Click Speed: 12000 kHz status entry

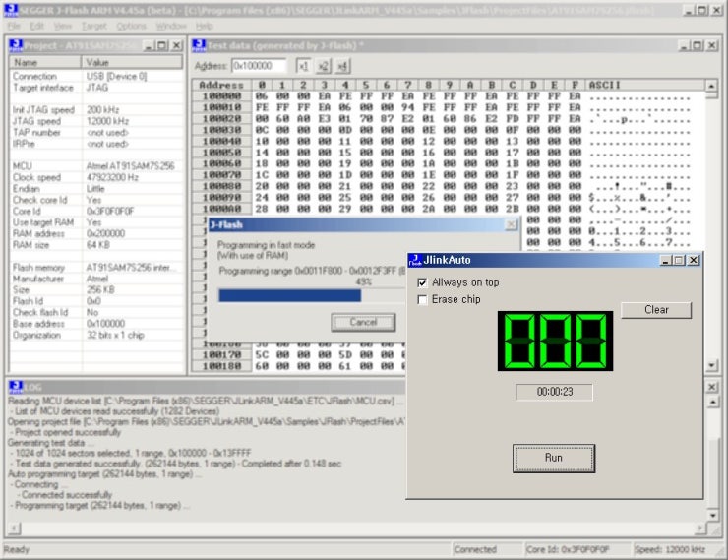[x=670, y=550]
